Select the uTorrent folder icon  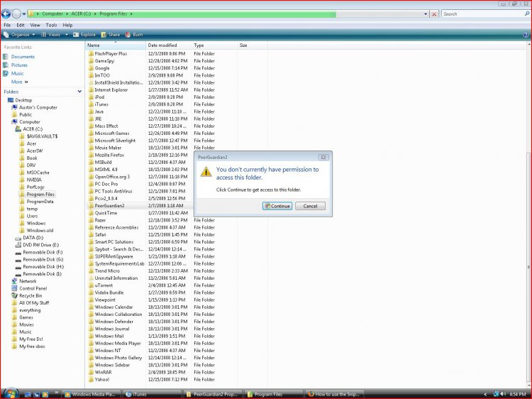pos(91,285)
